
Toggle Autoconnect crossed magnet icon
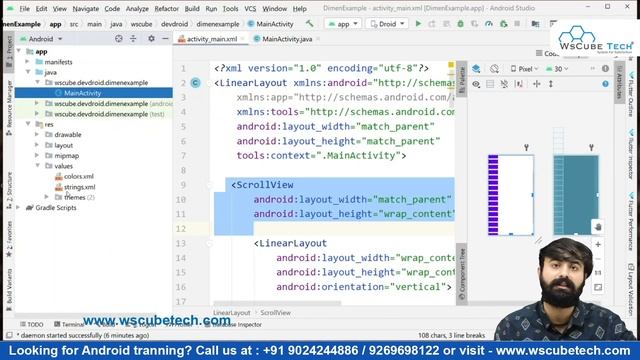pos(504,84)
